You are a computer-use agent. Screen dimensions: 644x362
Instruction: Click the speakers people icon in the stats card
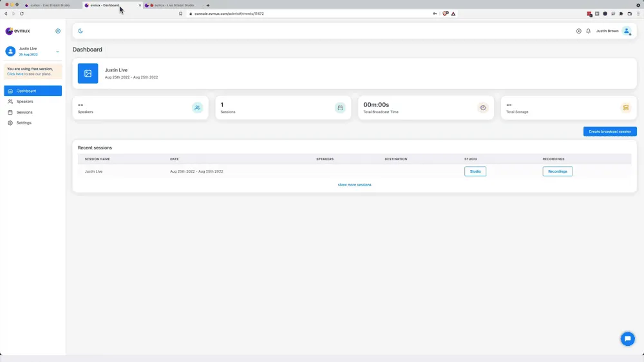(197, 108)
